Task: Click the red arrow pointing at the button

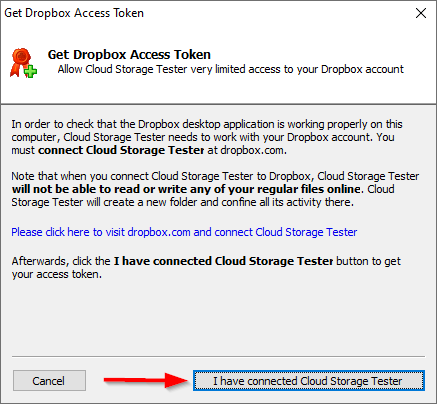Action: pos(146,380)
